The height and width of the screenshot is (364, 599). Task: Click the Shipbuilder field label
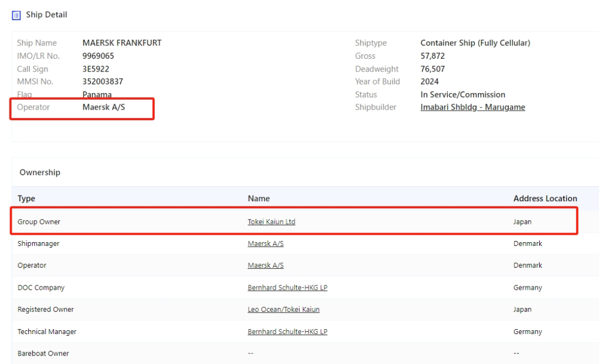[x=375, y=107]
